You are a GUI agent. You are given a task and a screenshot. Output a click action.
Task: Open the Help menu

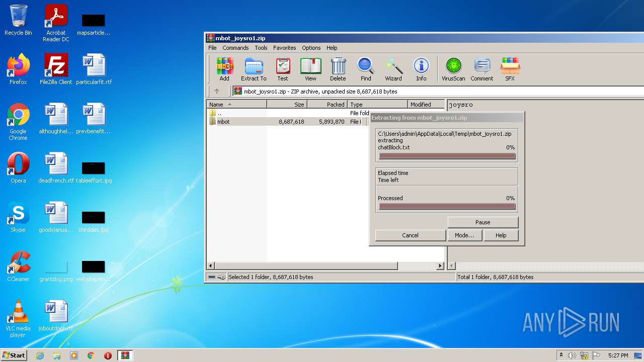[332, 48]
